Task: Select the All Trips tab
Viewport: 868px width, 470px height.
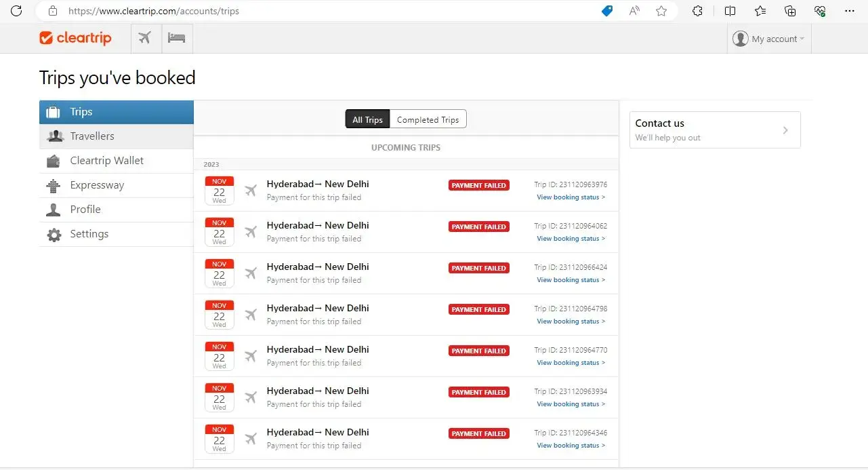Action: click(x=367, y=119)
